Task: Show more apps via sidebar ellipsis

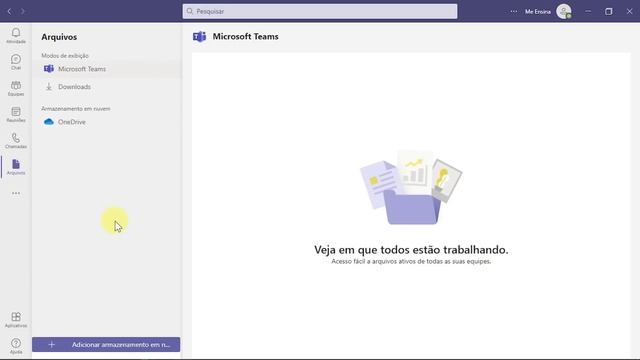Action: pos(16,193)
